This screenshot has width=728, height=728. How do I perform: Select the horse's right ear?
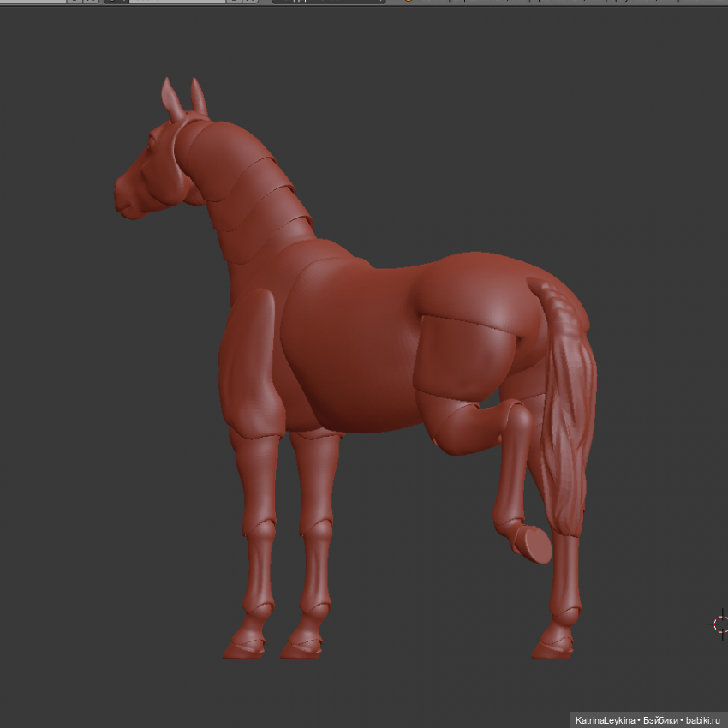(x=199, y=96)
